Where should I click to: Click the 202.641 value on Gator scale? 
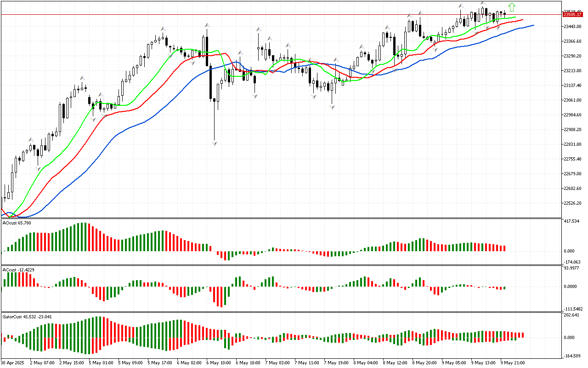pos(572,315)
